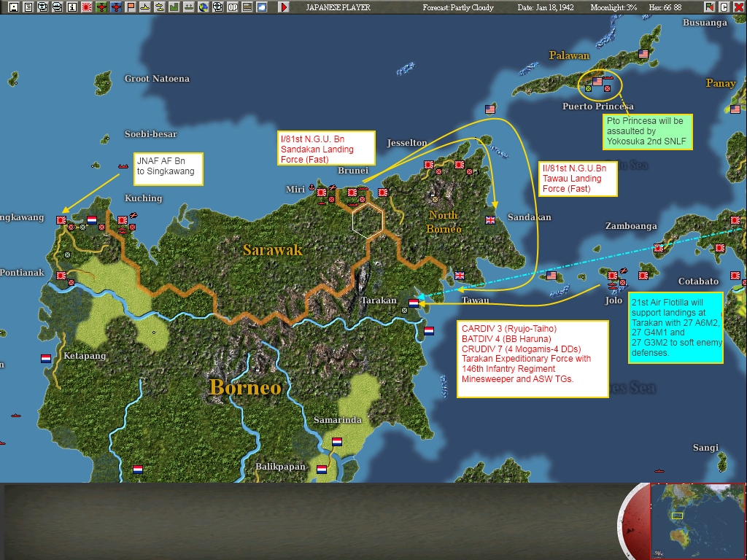Screen dimensions: 747x560
Task: Open the green factory industry icon
Action: pyautogui.click(x=174, y=7)
